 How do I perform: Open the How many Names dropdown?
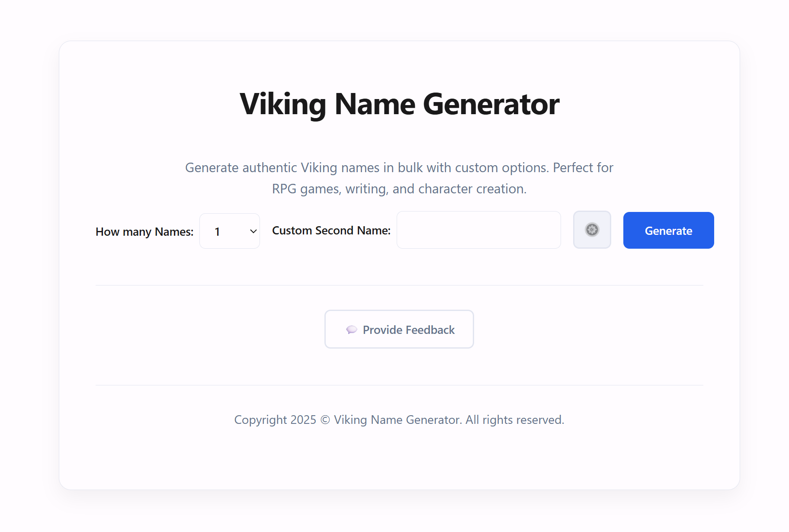tap(229, 231)
